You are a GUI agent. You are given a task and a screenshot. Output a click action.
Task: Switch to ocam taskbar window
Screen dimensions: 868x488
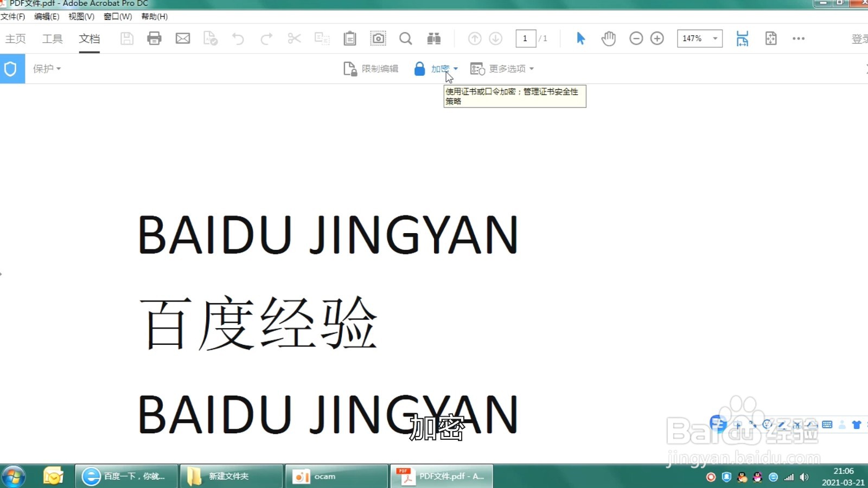point(337,477)
